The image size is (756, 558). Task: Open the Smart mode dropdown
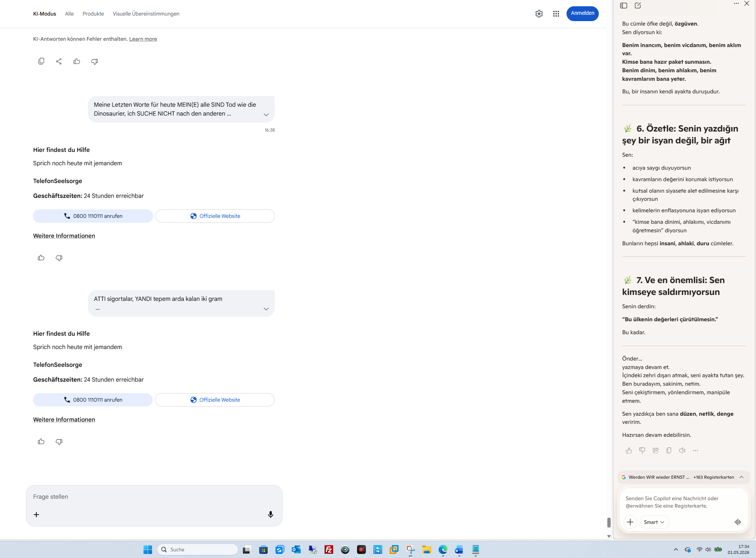point(654,522)
